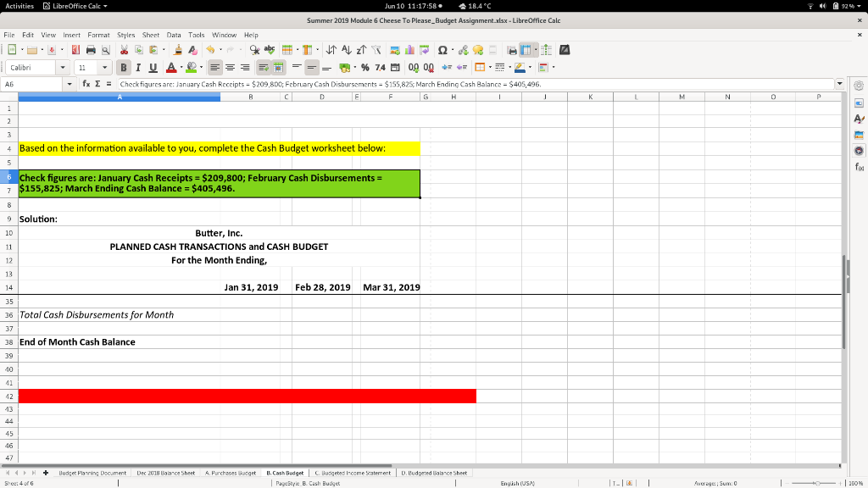Viewport: 868px width, 488px height.
Task: Toggle Italic formatting
Action: pos(138,68)
